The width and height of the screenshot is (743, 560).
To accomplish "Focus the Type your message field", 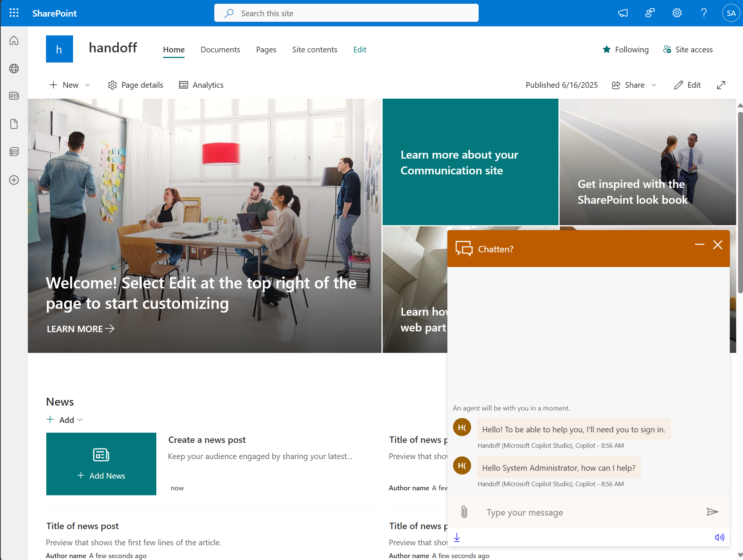I will pyautogui.click(x=592, y=512).
